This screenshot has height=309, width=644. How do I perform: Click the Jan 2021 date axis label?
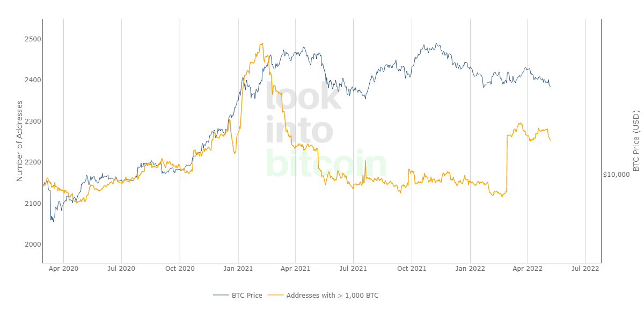[238, 268]
